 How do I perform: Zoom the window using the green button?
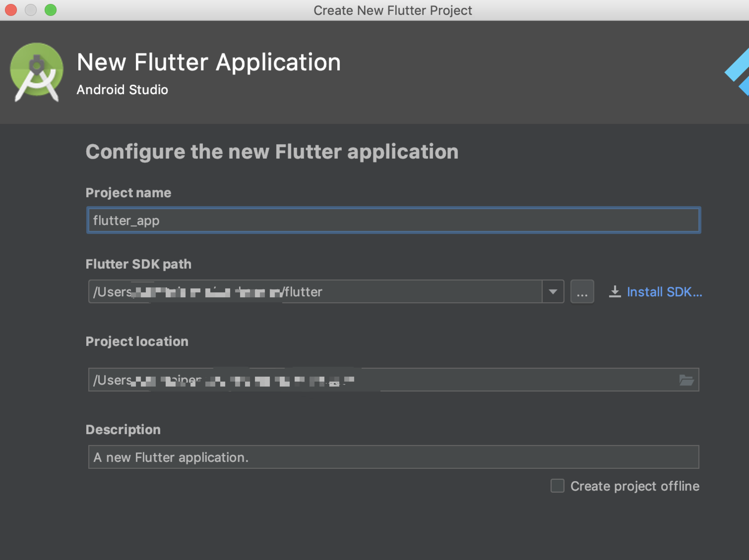pos(50,10)
